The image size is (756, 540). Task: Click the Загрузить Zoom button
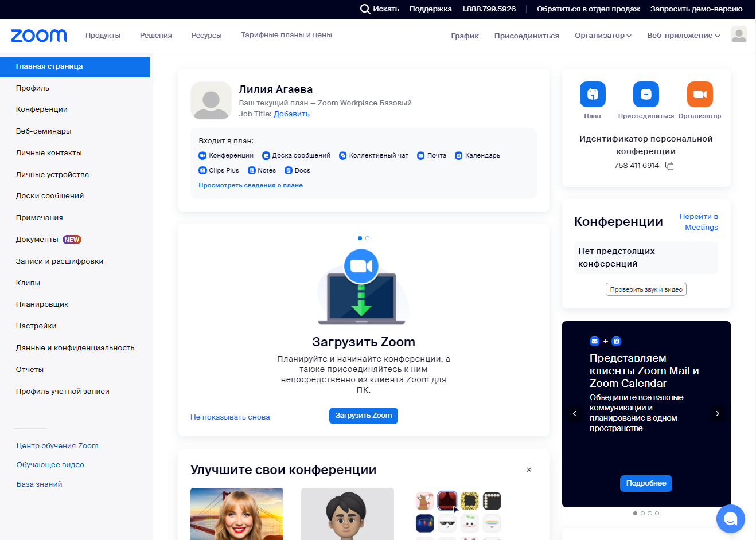[364, 416]
